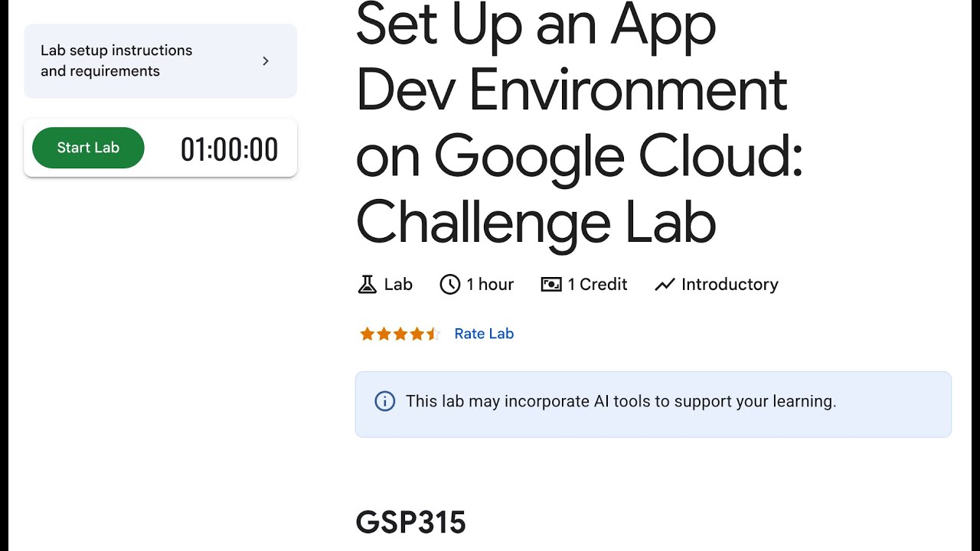Click the flask Lab icon
Viewport: 980px width, 551px height.
tap(367, 285)
